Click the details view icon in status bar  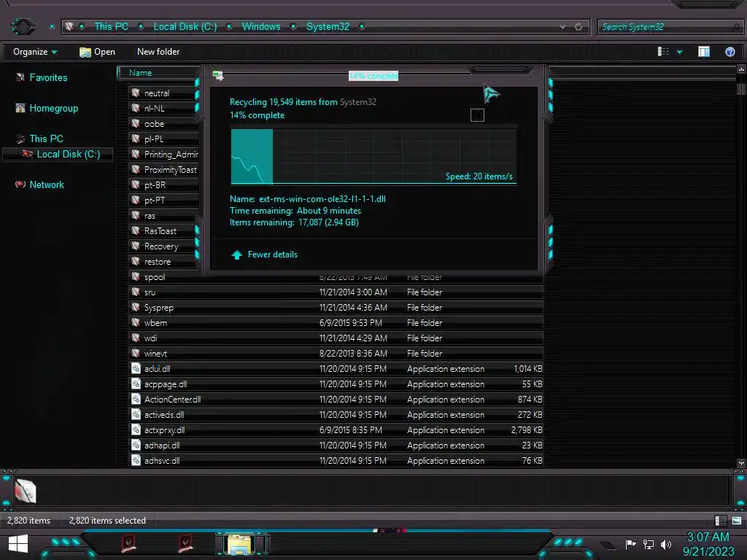pyautogui.click(x=720, y=521)
